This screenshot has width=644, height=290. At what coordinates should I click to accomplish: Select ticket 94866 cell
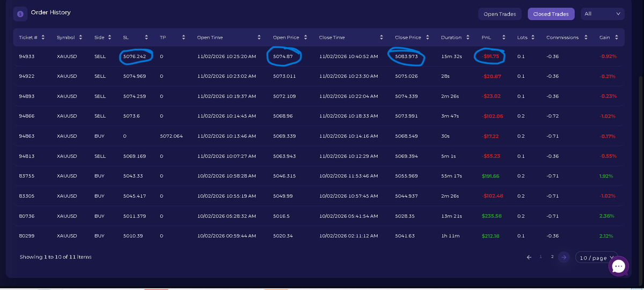pyautogui.click(x=27, y=116)
